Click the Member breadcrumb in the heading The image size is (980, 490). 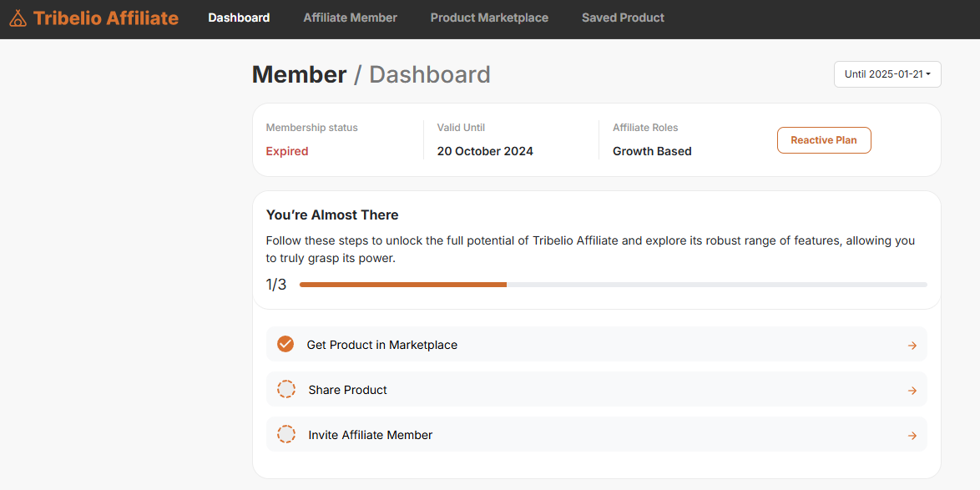pos(299,74)
